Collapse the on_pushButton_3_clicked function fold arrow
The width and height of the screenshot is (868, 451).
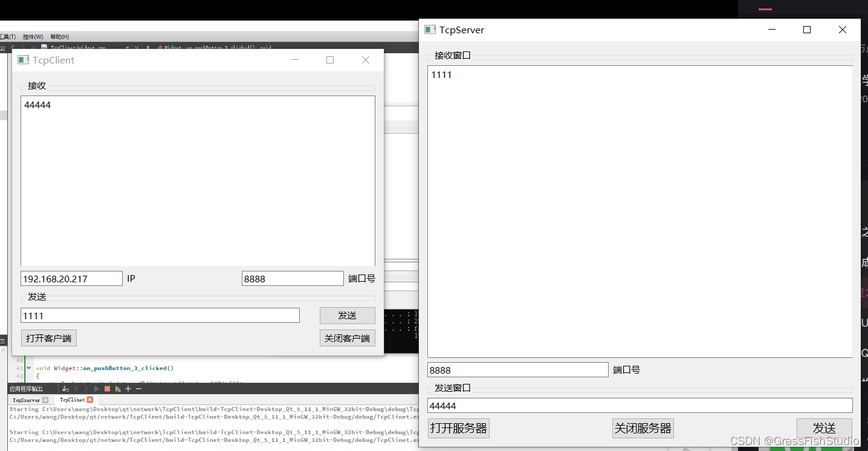(x=28, y=368)
